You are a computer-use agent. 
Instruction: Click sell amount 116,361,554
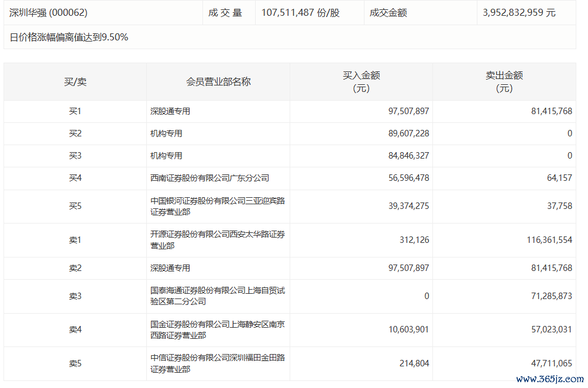549,240
